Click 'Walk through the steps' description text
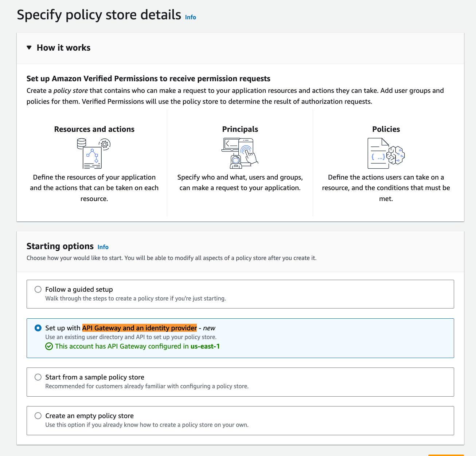 pos(136,299)
